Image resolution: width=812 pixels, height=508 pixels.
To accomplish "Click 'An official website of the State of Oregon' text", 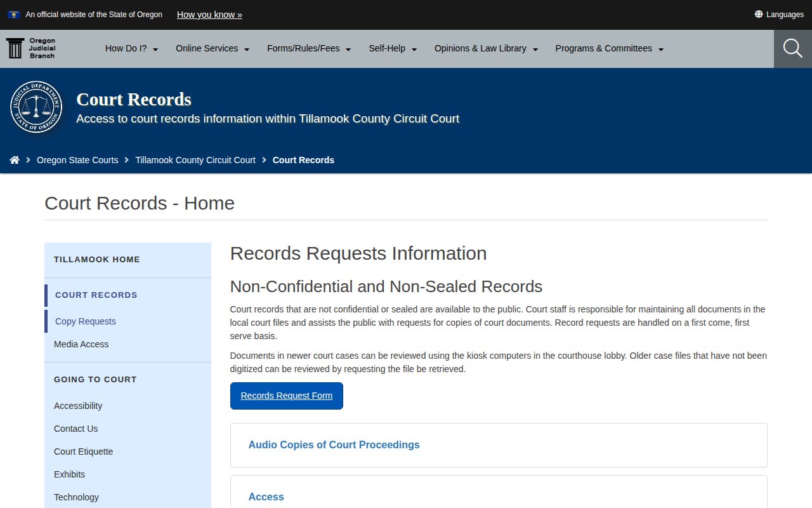I will click(94, 15).
